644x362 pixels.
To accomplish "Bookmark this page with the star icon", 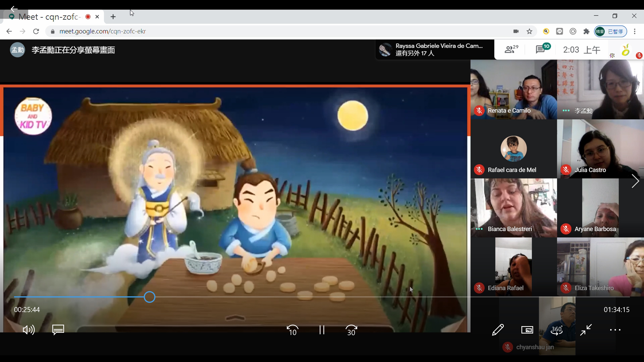I will (529, 31).
